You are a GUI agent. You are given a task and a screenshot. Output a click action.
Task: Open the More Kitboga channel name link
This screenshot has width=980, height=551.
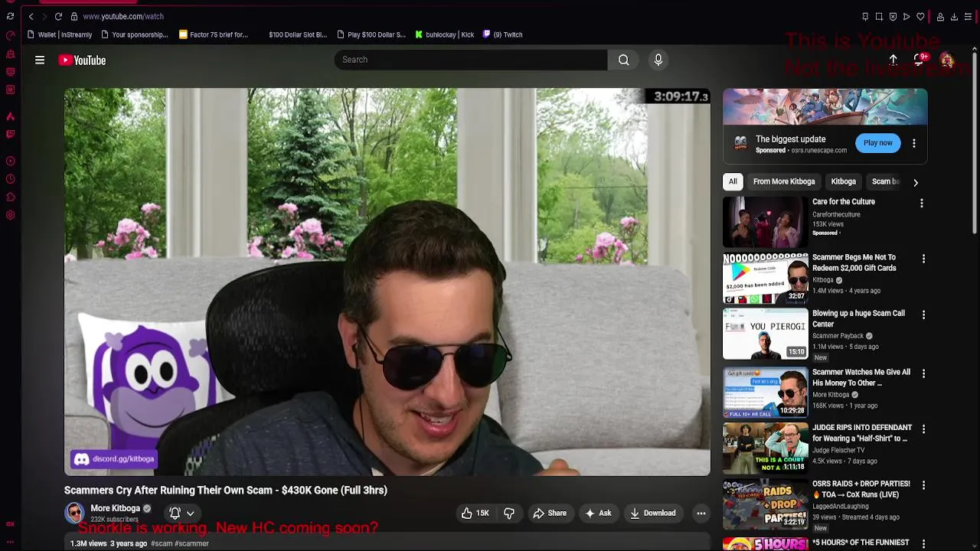[116, 508]
